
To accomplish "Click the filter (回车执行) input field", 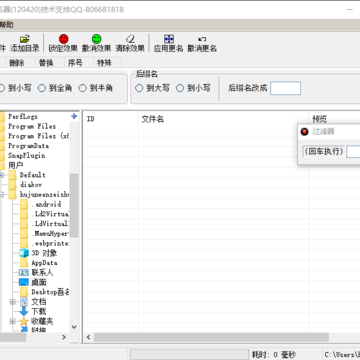I will click(x=353, y=152).
